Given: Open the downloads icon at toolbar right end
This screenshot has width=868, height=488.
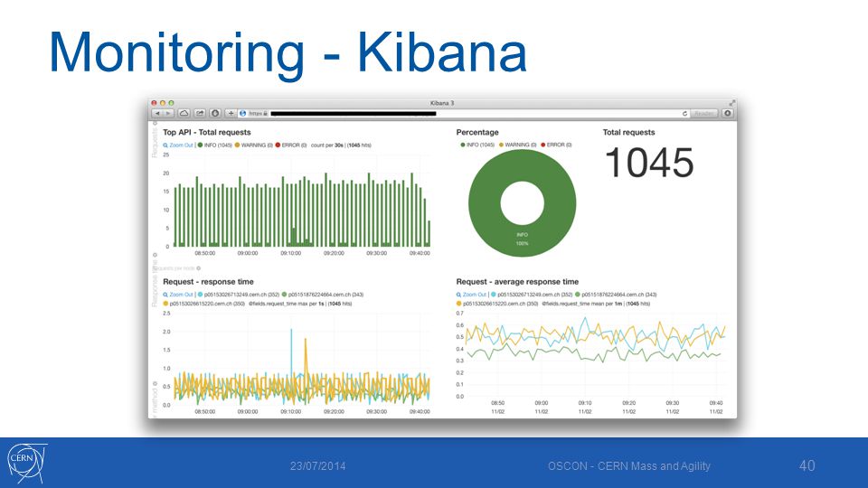Looking at the screenshot, I should [727, 114].
